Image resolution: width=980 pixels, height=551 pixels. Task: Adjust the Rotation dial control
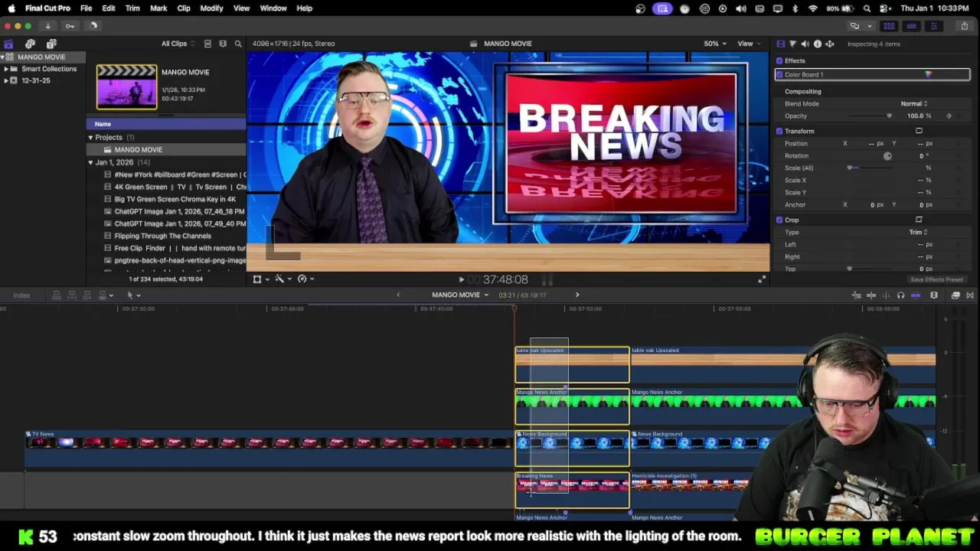[887, 155]
